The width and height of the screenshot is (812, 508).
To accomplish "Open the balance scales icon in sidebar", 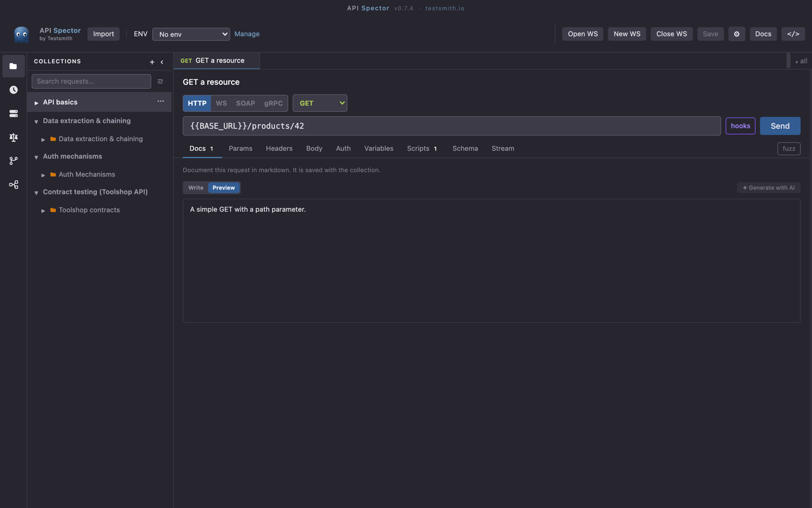I will tap(13, 137).
